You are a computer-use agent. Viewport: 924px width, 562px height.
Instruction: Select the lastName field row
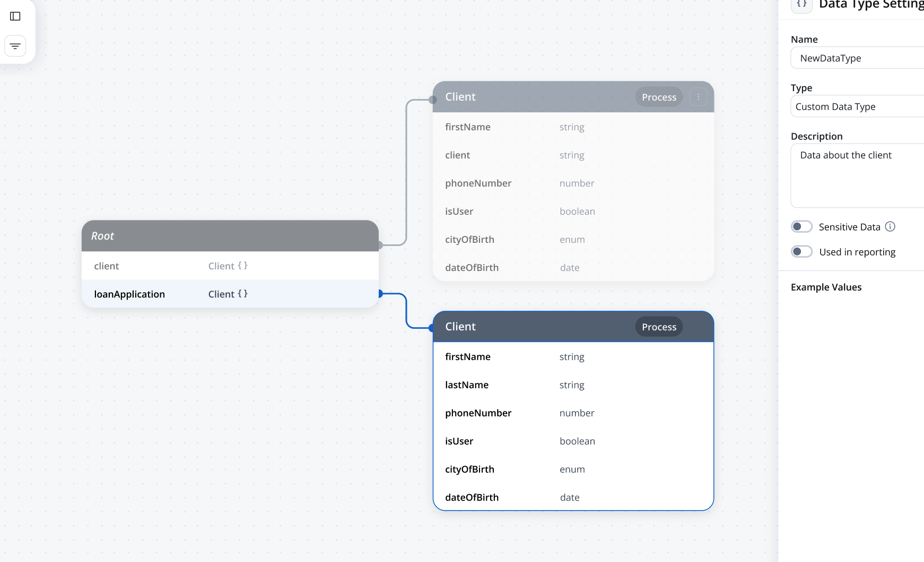coord(573,385)
